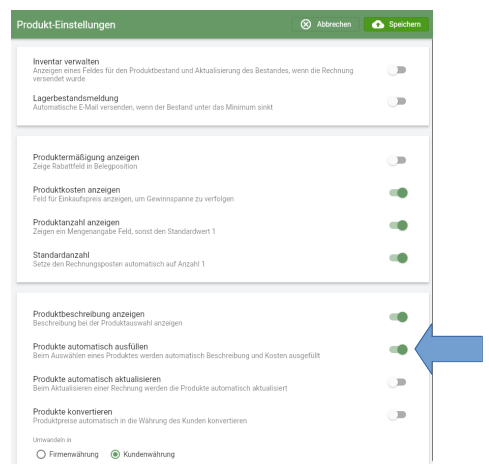This screenshot has width=489, height=474.
Task: Save settings with the Speichern button
Action: coord(396,24)
